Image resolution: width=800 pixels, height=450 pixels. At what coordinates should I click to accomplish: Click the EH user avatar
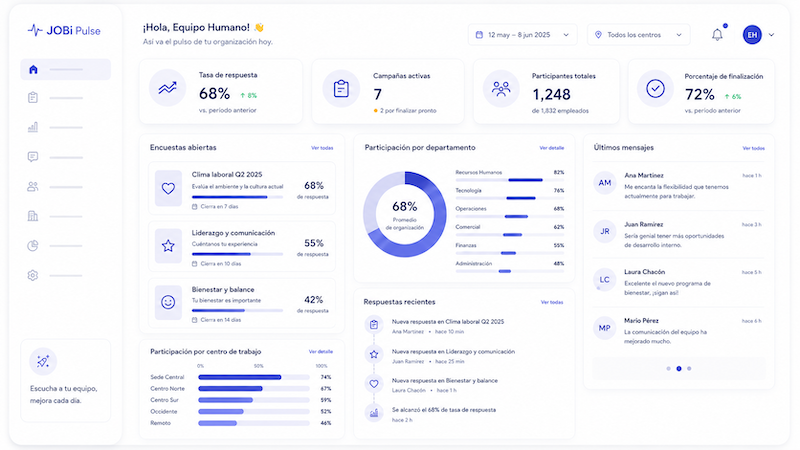(752, 35)
